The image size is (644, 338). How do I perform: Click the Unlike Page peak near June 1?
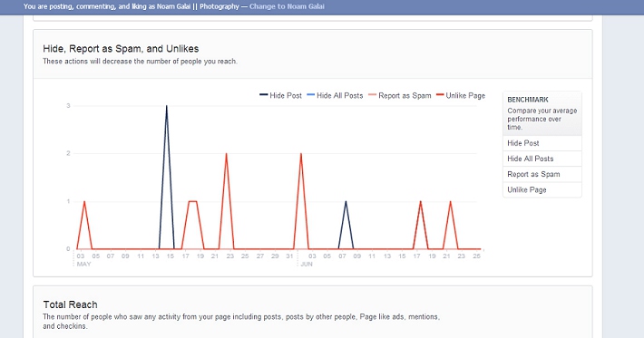pyautogui.click(x=301, y=154)
